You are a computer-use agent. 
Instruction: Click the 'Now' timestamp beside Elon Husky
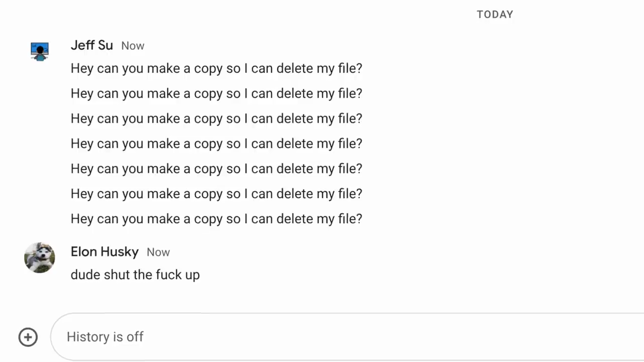click(x=158, y=252)
